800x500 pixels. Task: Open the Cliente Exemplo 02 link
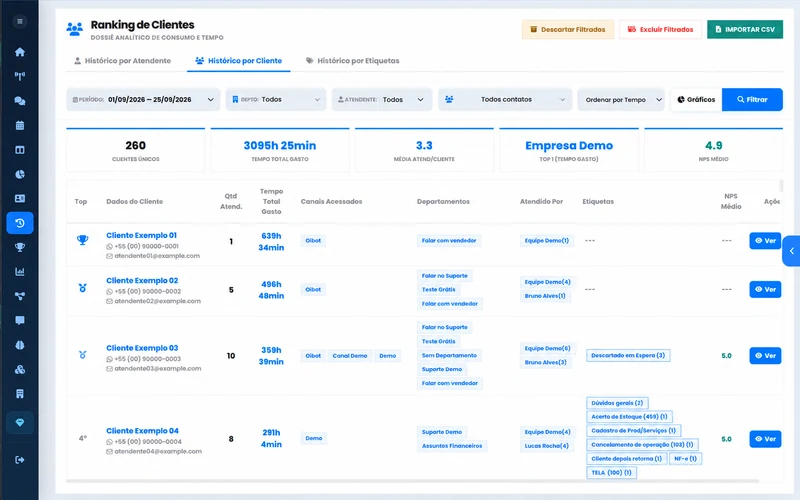pyautogui.click(x=142, y=281)
